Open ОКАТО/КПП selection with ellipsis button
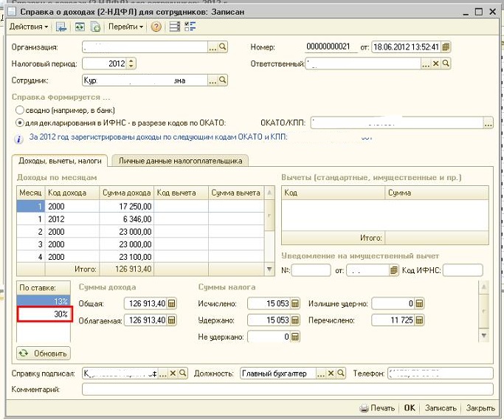This screenshot has height=420, width=504. [x=488, y=123]
